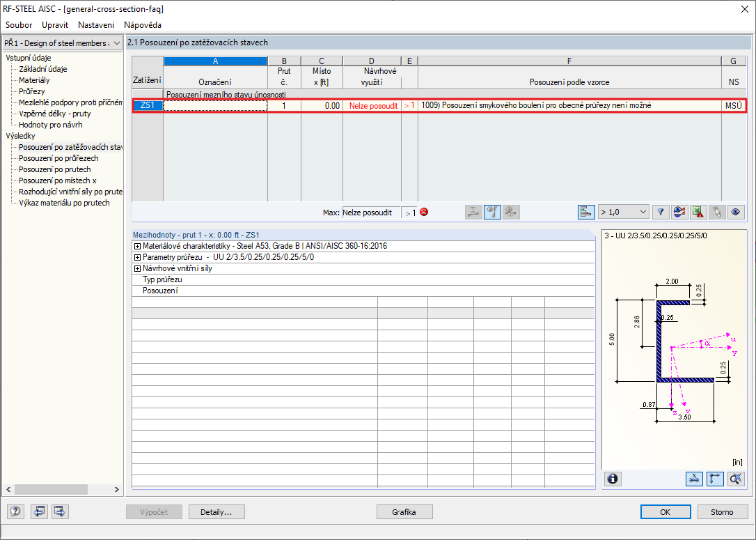Expand Návrhové vnitřní síly row
The image size is (756, 540).
[137, 268]
